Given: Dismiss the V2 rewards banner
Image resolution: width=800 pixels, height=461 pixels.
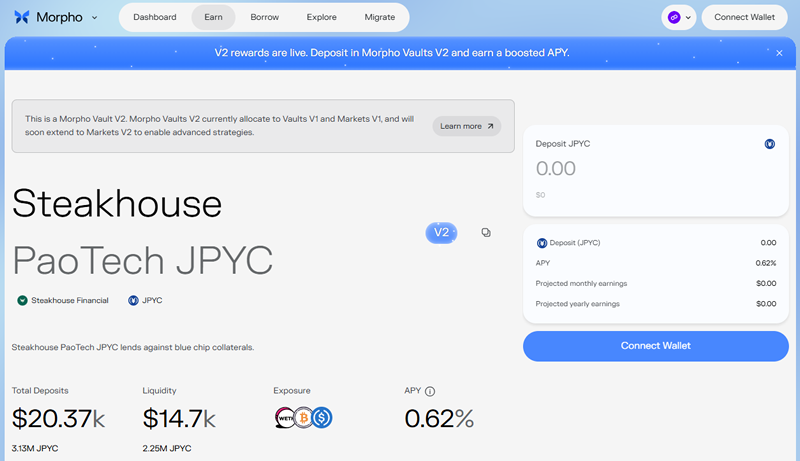Looking at the screenshot, I should click(x=779, y=53).
